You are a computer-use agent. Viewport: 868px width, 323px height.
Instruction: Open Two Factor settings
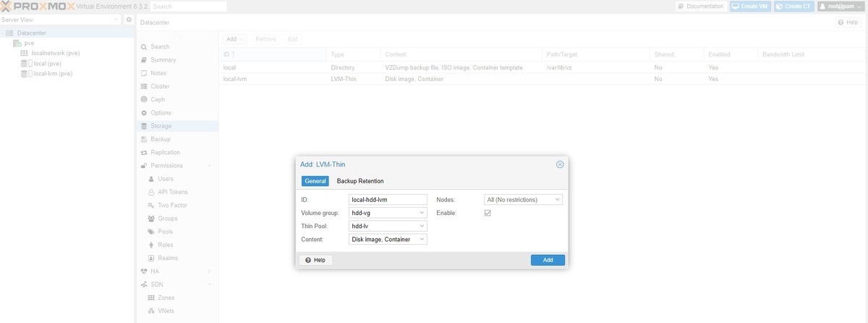pos(172,205)
